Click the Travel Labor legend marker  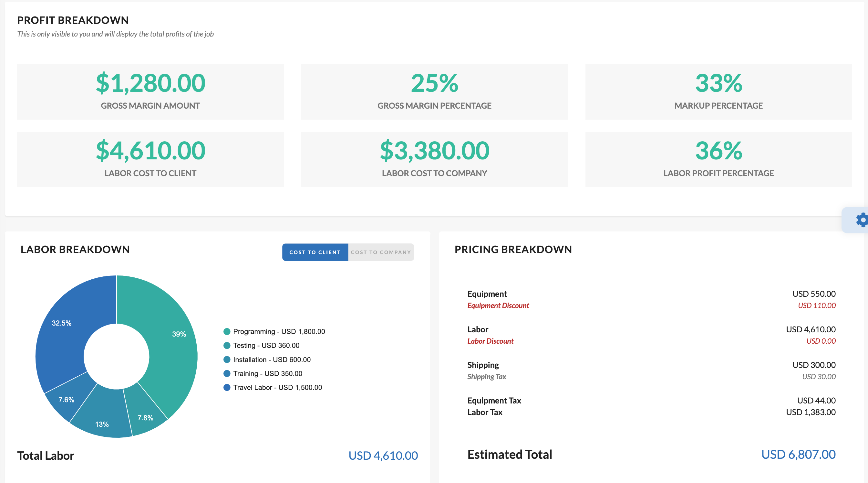point(227,388)
